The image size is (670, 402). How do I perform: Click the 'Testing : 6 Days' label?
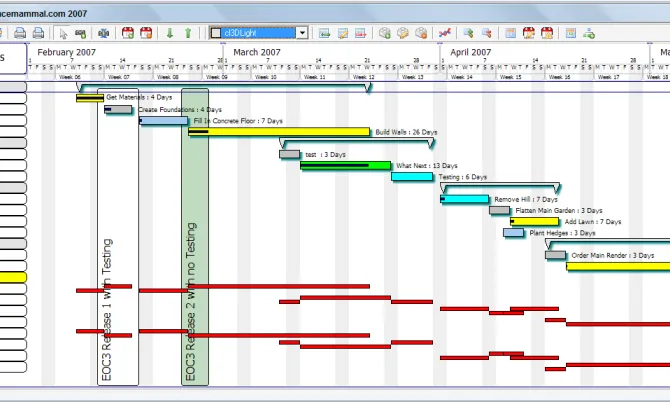click(462, 177)
